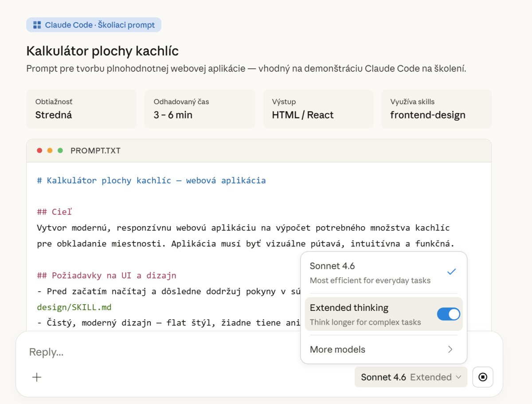Click the plus attachment icon
This screenshot has width=532, height=404.
37,377
